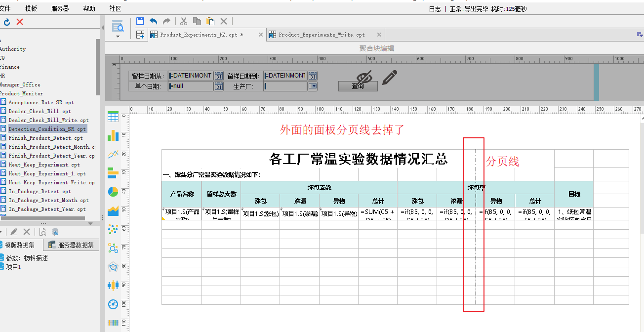644x332 pixels.
Task: Paste using toolbar clipboard icon
Action: point(210,21)
